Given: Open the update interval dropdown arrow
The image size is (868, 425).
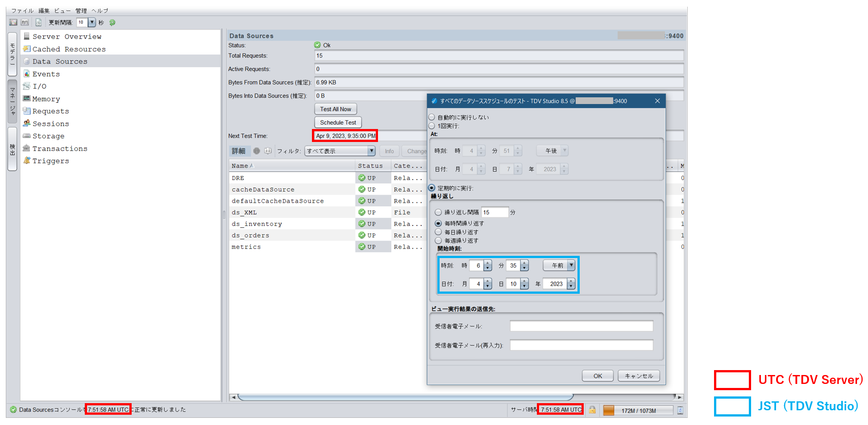Looking at the screenshot, I should 92,22.
